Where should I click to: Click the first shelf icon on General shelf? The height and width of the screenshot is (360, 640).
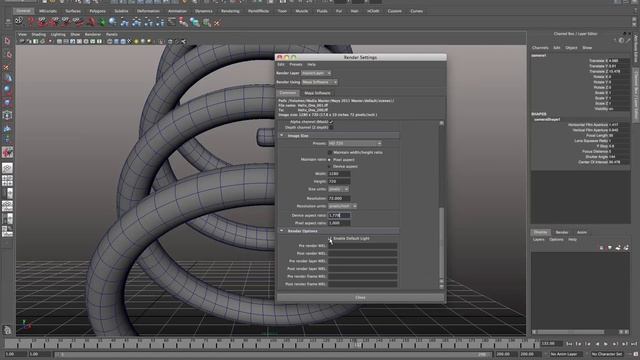(19, 21)
